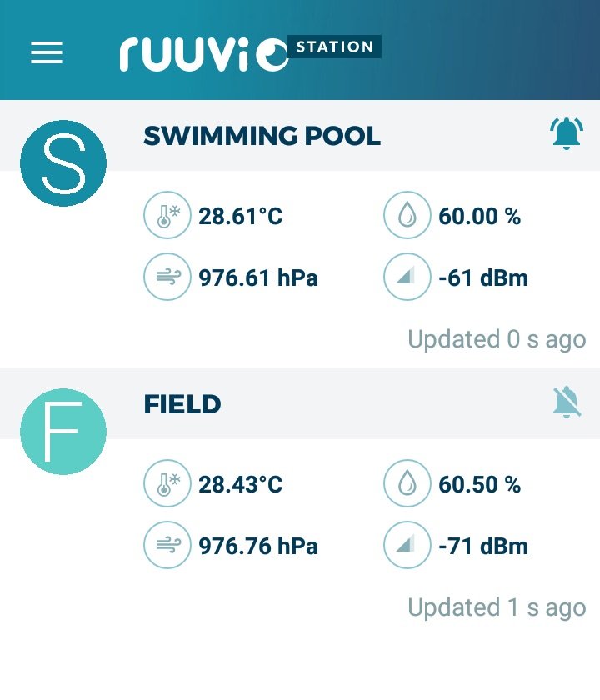Image resolution: width=600 pixels, height=700 pixels.
Task: Tap the Field temperature thermometer icon
Action: pyautogui.click(x=167, y=483)
